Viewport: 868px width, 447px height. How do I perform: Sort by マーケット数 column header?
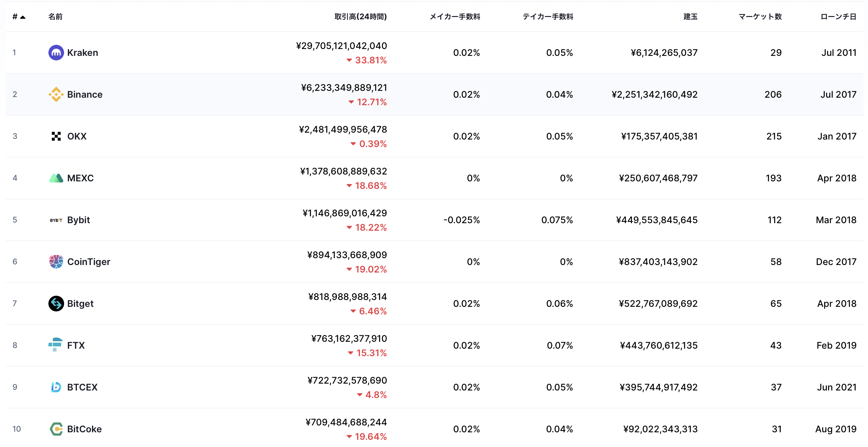pos(760,16)
